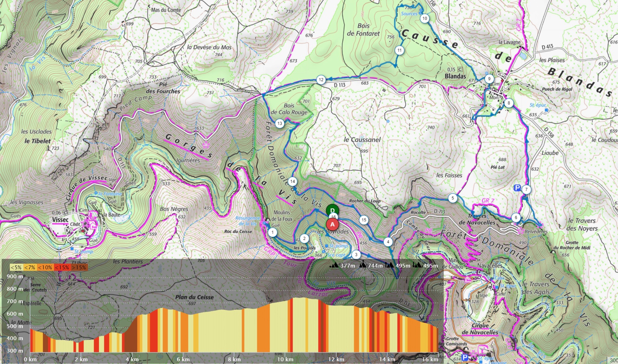Open waypoint marker 5 near Rocalte

click(x=452, y=198)
